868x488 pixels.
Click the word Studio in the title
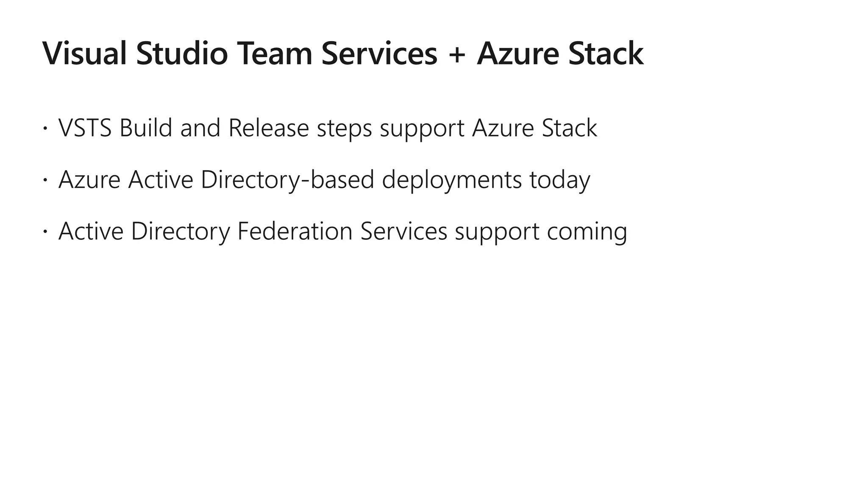(x=182, y=53)
